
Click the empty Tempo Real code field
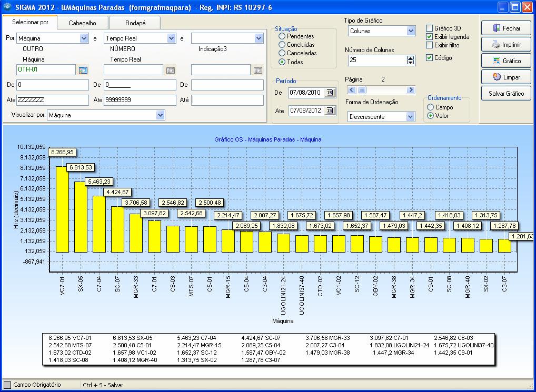133,69
